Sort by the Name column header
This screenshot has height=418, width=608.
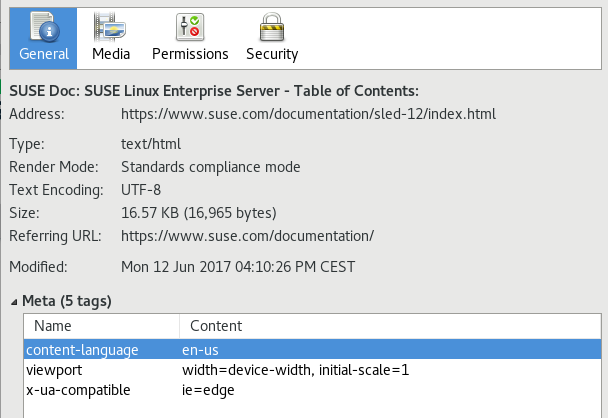tap(101, 326)
